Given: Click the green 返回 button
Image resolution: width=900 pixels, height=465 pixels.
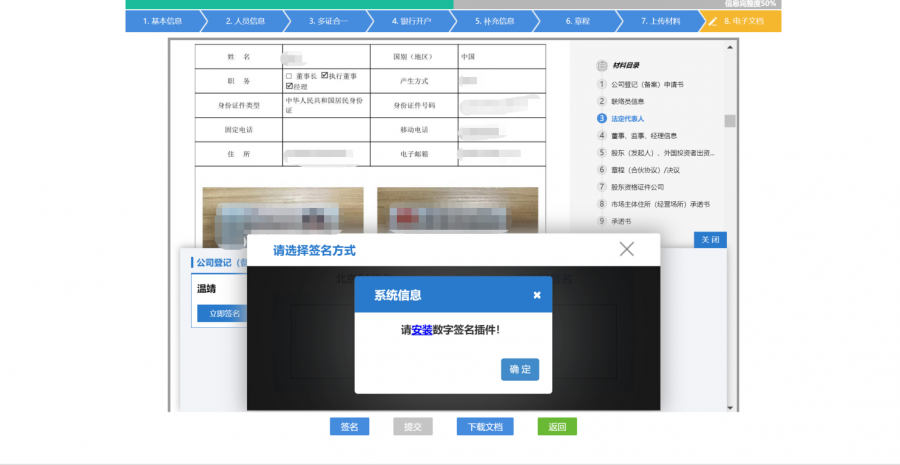Looking at the screenshot, I should 557,427.
